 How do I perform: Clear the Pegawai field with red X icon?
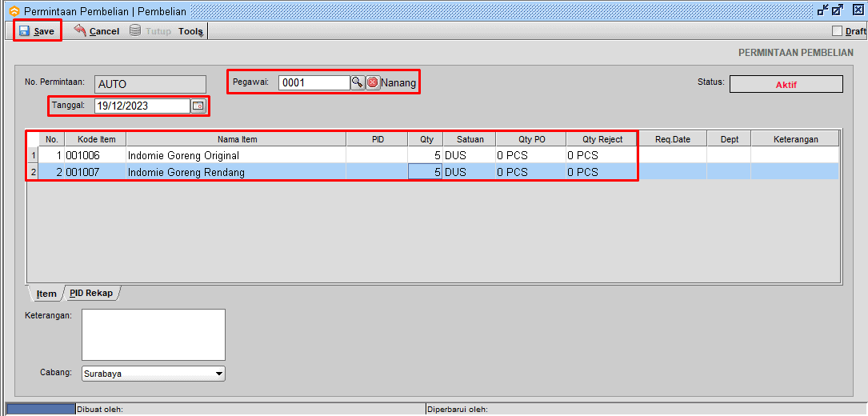point(373,82)
